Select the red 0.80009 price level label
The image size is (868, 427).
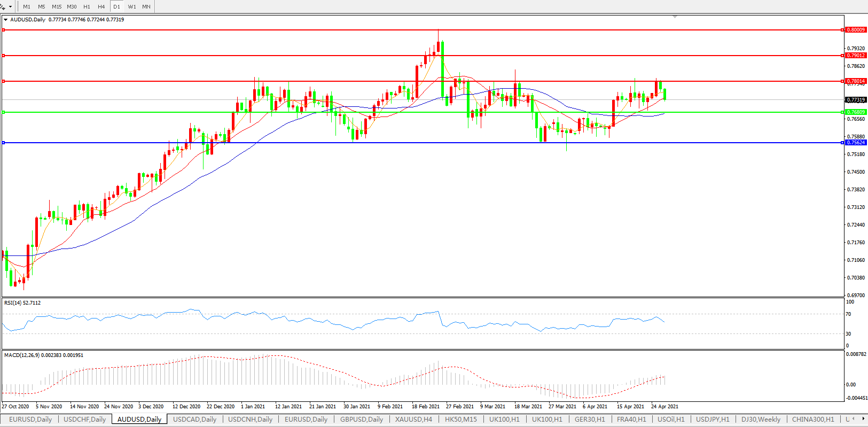tap(856, 30)
